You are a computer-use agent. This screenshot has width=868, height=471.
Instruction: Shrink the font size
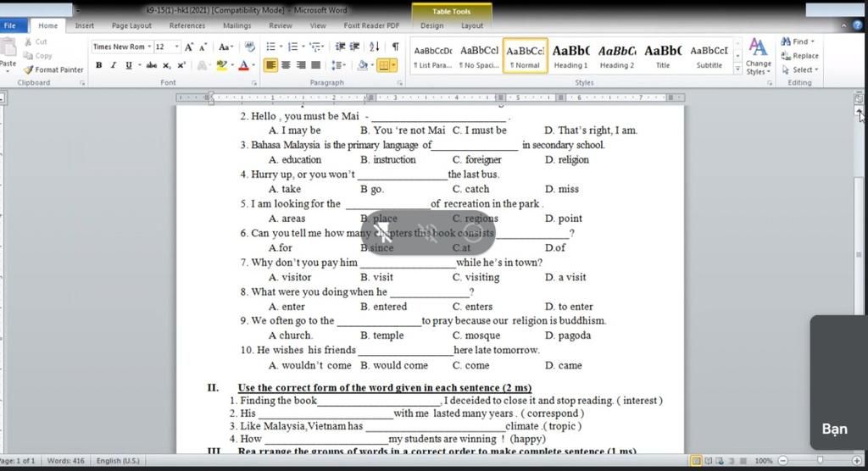point(203,47)
